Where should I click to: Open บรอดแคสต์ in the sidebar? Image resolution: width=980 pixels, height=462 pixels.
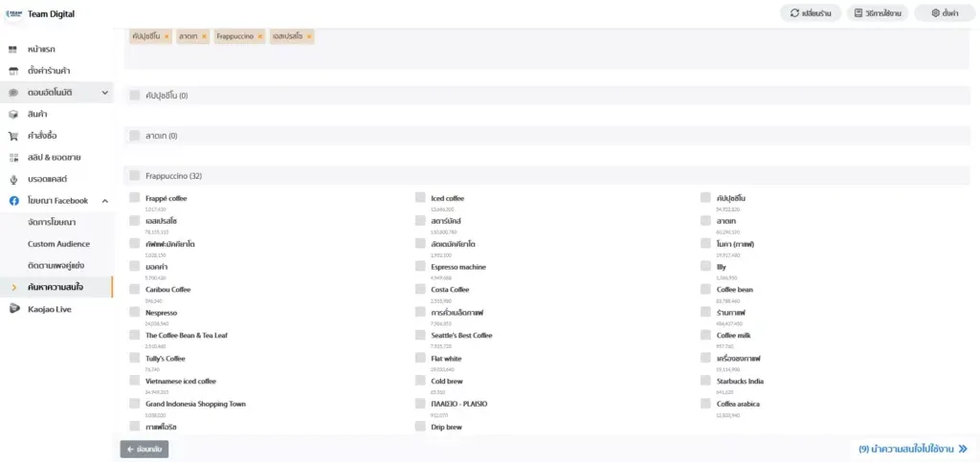(x=47, y=180)
